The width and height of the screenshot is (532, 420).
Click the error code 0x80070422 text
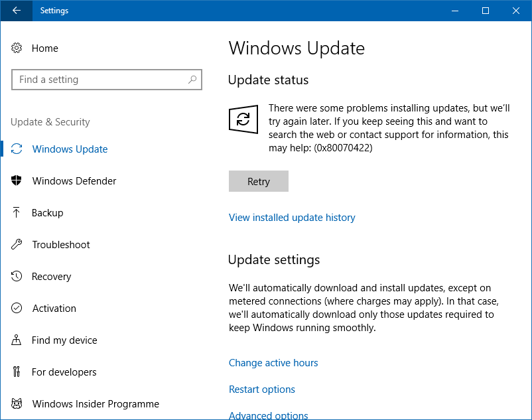coord(343,148)
